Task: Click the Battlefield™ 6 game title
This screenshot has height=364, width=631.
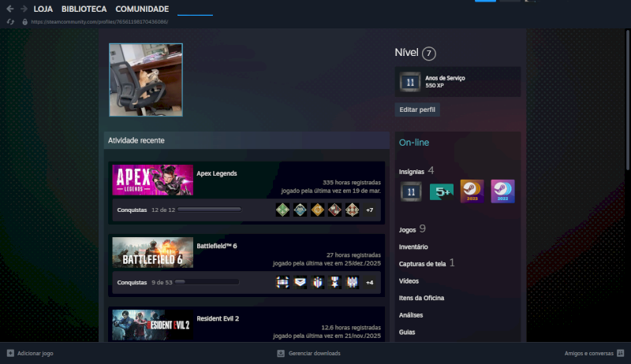Action: pos(216,246)
